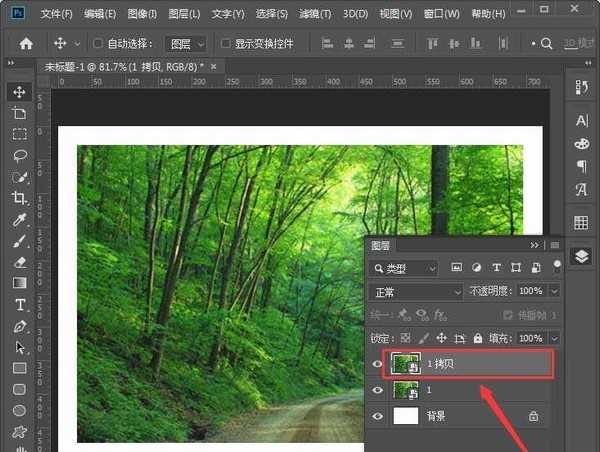Select the Horizontal Type tool

tap(19, 304)
